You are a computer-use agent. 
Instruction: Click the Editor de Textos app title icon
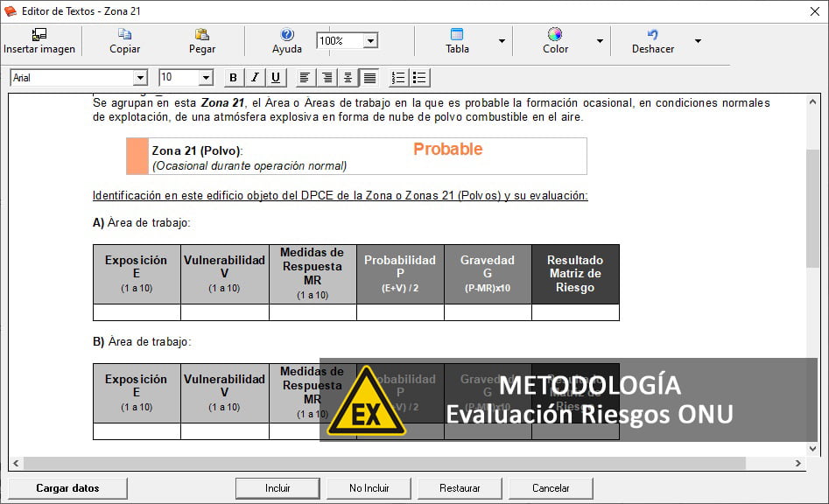tap(10, 11)
